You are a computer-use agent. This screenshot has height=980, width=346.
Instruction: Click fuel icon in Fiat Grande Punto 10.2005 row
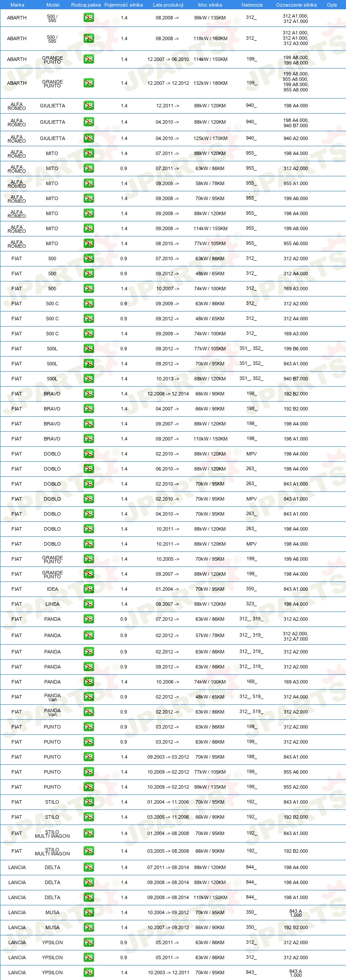tap(88, 559)
